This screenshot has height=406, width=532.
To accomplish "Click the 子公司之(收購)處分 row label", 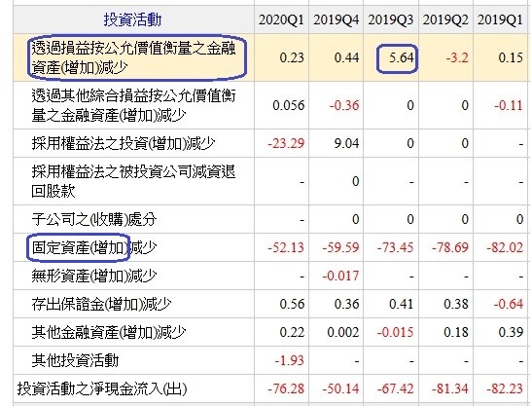I will (x=94, y=219).
